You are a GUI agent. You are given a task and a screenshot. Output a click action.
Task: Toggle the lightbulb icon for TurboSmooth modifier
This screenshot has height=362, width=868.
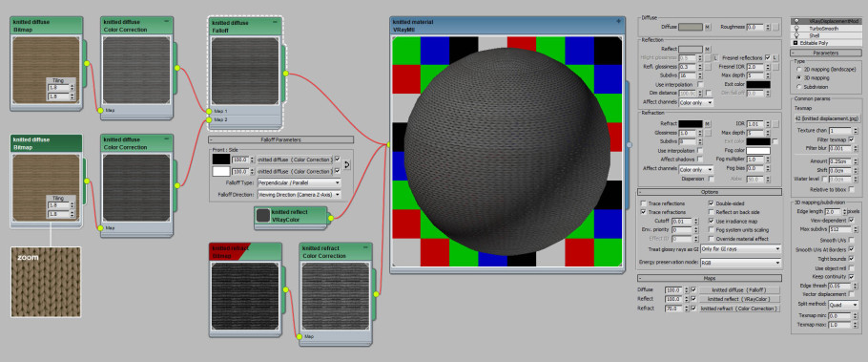[x=796, y=28]
